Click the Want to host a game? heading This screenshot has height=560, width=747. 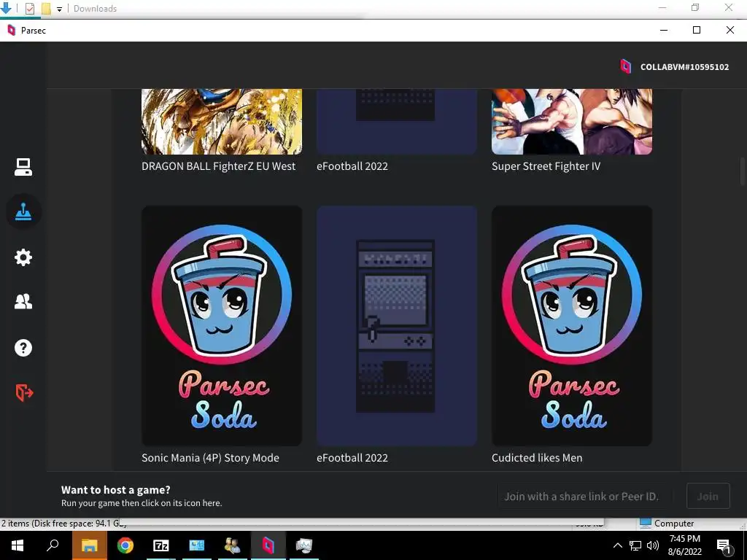[x=116, y=489]
